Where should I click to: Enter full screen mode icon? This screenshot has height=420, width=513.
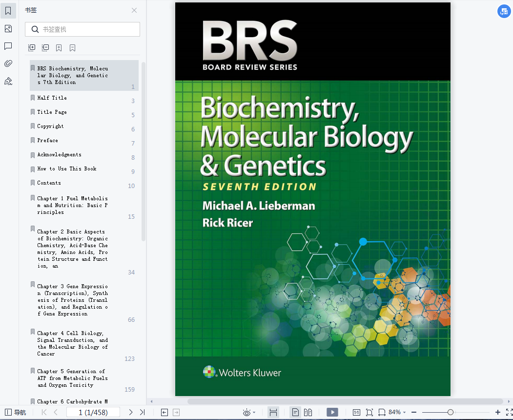(509, 413)
